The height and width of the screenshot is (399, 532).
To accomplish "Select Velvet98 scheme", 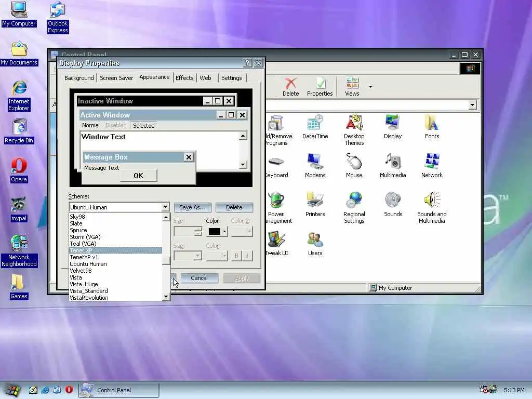I will [x=115, y=271].
